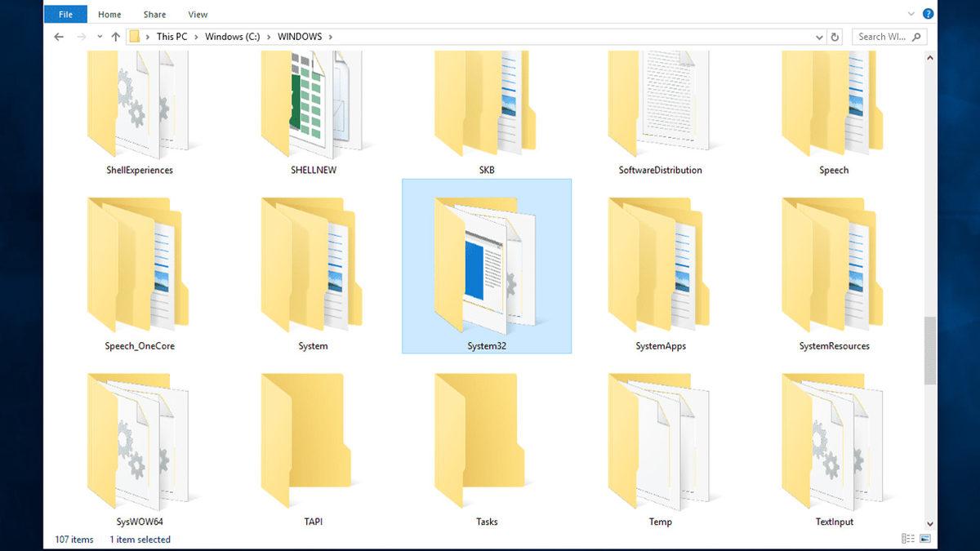Open the SysWOW64 folder
The height and width of the screenshot is (551, 980).
[139, 441]
